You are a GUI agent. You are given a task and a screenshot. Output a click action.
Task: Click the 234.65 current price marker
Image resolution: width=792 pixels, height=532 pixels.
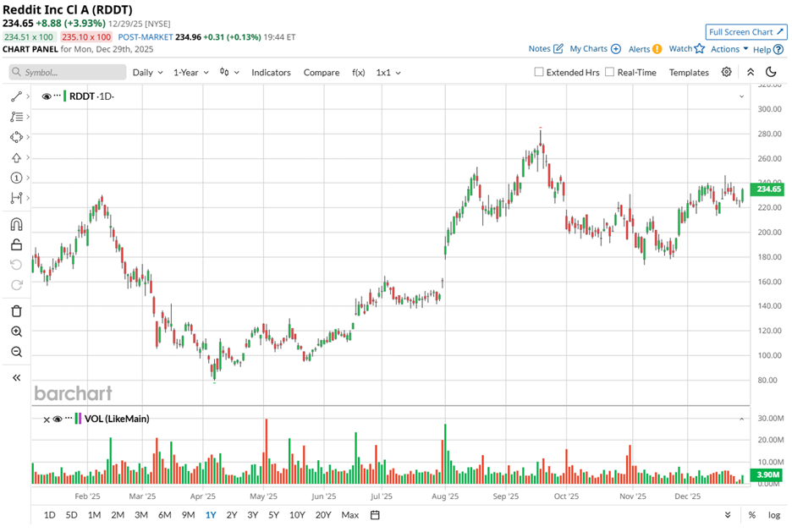767,189
